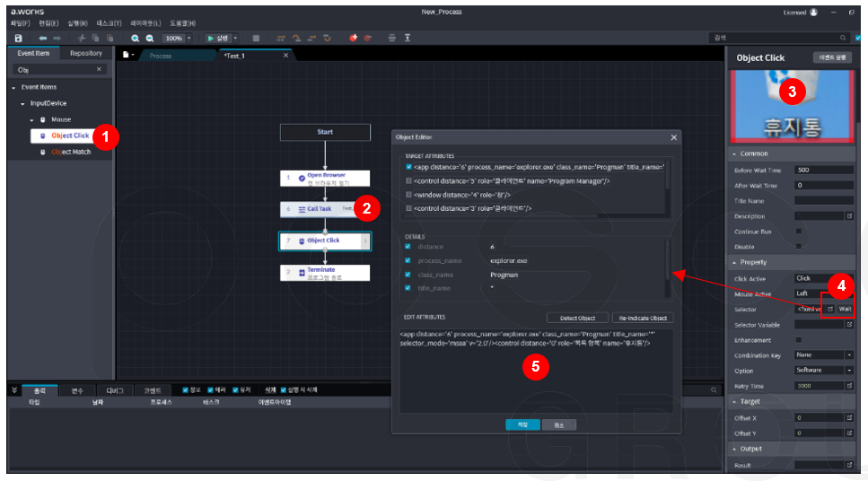Open selector editor icon next to Selector field
Viewport: 868px width, 481px height.
(x=830, y=309)
